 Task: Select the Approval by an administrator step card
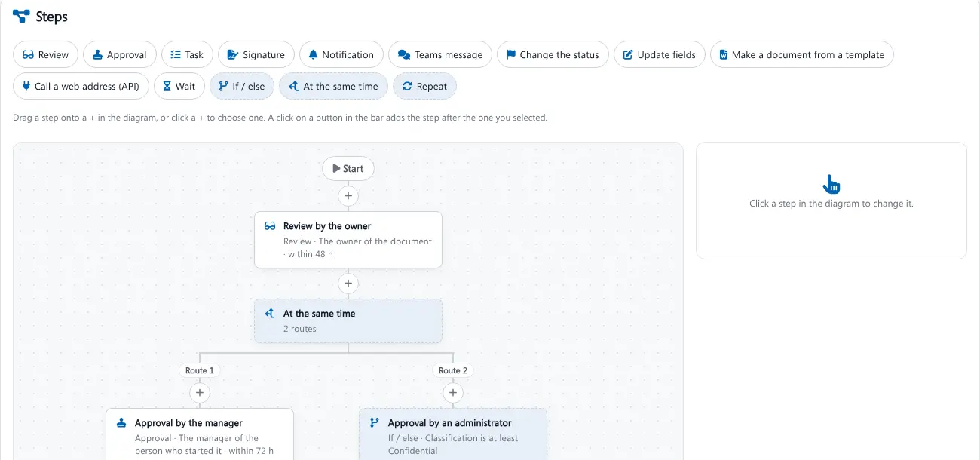pos(453,434)
